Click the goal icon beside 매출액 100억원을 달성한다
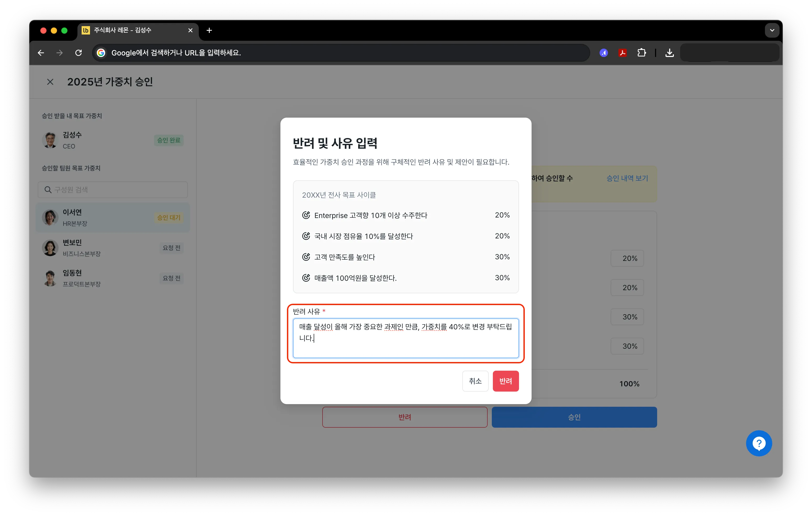This screenshot has width=812, height=516. point(306,278)
